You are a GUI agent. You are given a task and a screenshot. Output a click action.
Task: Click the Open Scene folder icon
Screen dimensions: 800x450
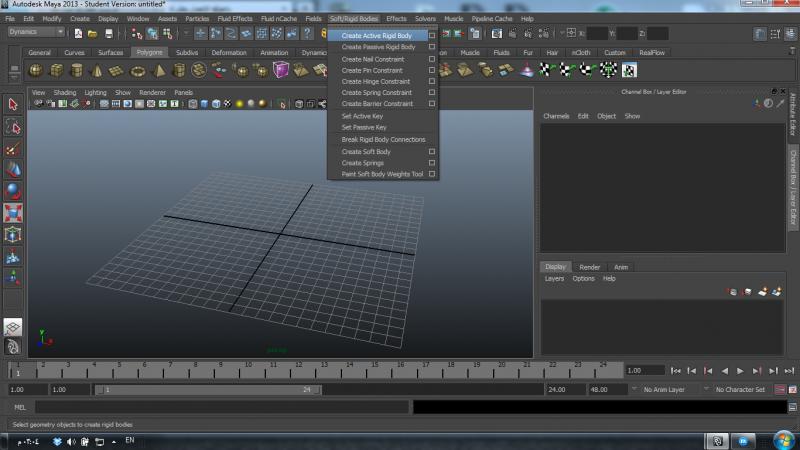point(92,34)
